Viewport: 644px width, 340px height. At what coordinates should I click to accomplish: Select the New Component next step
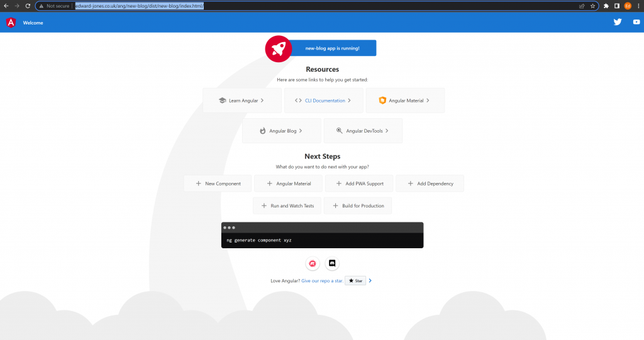pos(218,184)
